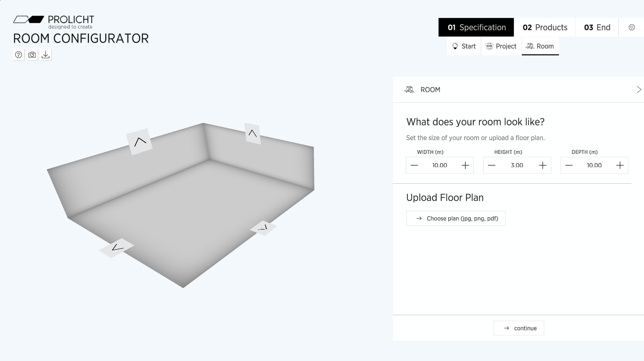644x361 pixels.
Task: Decrease the room height with the minus
Action: tap(492, 165)
